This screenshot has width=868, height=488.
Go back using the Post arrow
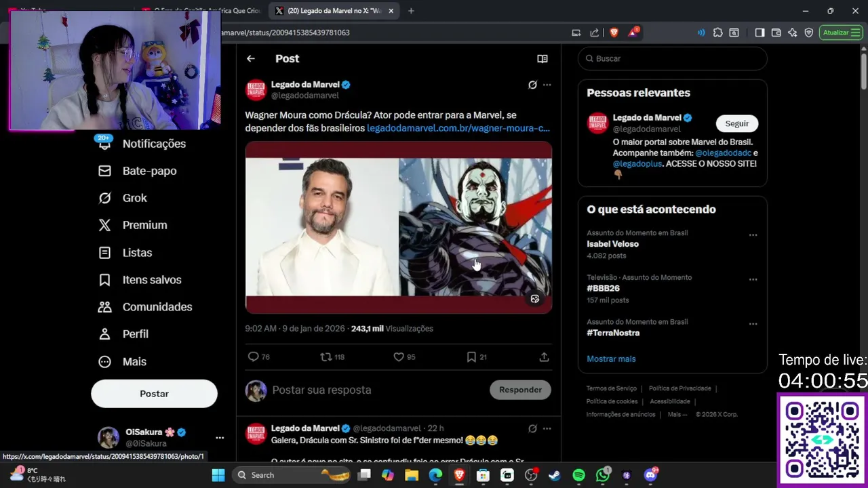[x=251, y=59]
